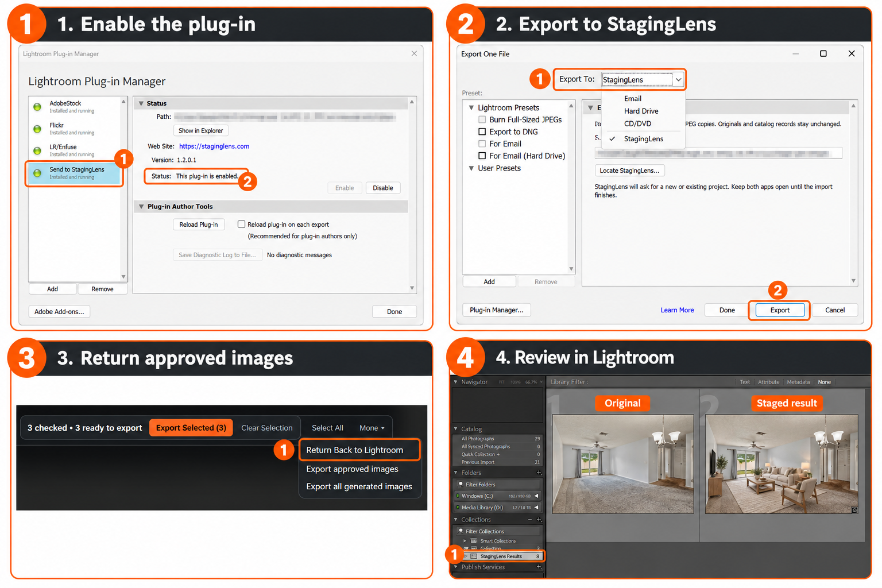
Task: Click the Locate StagingLens... button
Action: click(x=629, y=171)
